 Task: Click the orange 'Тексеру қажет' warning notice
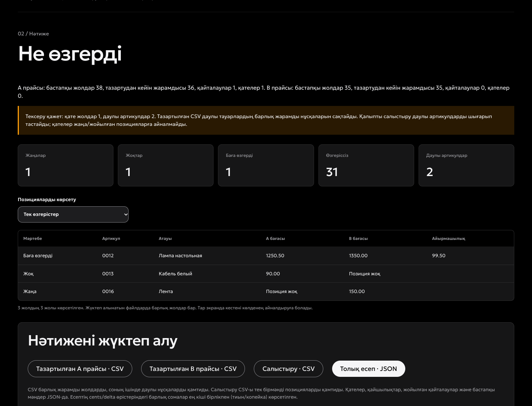coord(266,120)
